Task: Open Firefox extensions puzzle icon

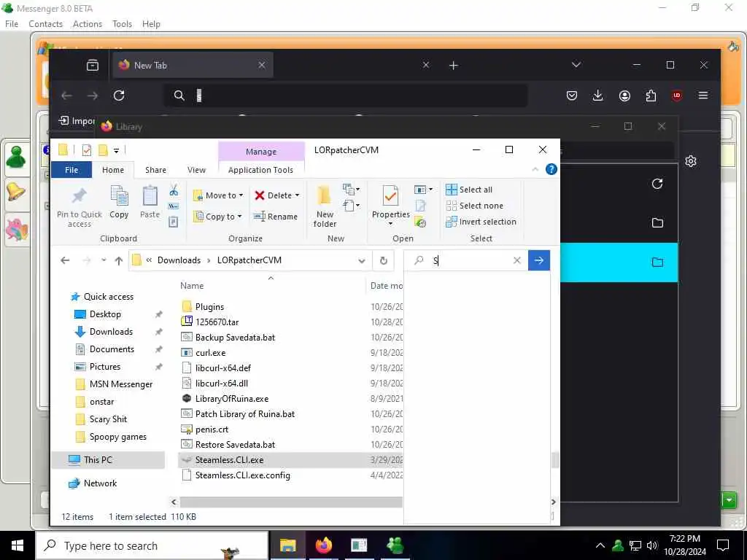Action: pos(651,96)
